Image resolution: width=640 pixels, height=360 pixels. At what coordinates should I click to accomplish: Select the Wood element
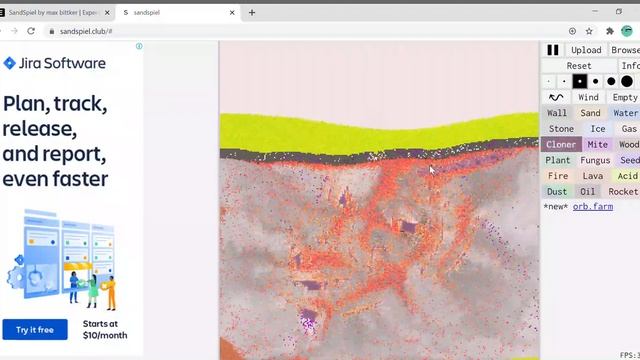629,144
